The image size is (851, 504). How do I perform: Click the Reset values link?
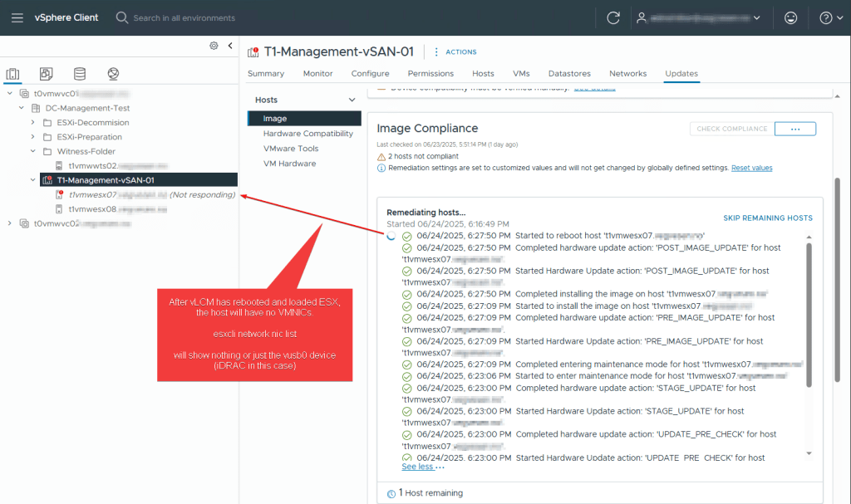(x=751, y=168)
